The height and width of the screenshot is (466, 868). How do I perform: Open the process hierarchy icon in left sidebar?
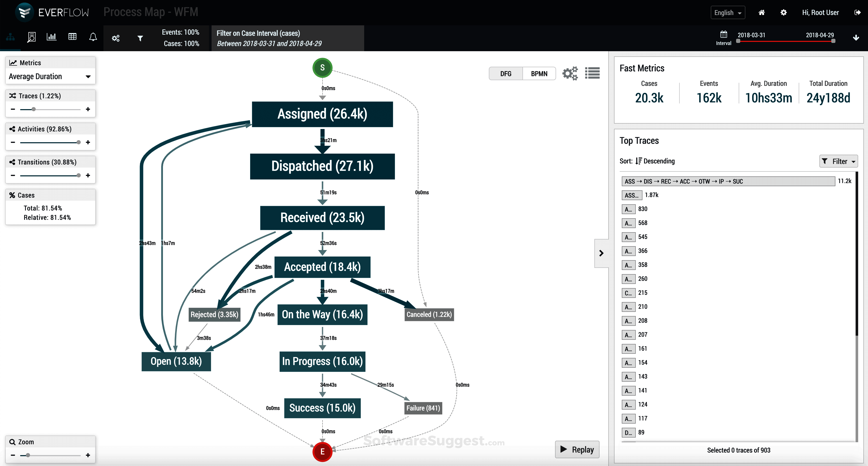coord(10,37)
